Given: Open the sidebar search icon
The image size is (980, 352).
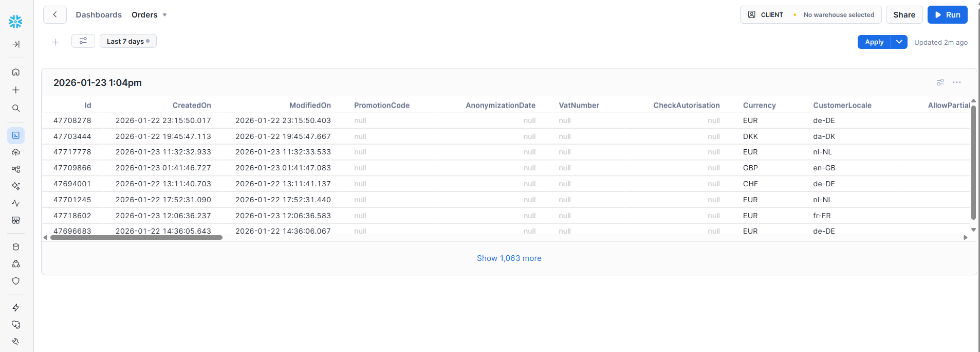Looking at the screenshot, I should (16, 108).
